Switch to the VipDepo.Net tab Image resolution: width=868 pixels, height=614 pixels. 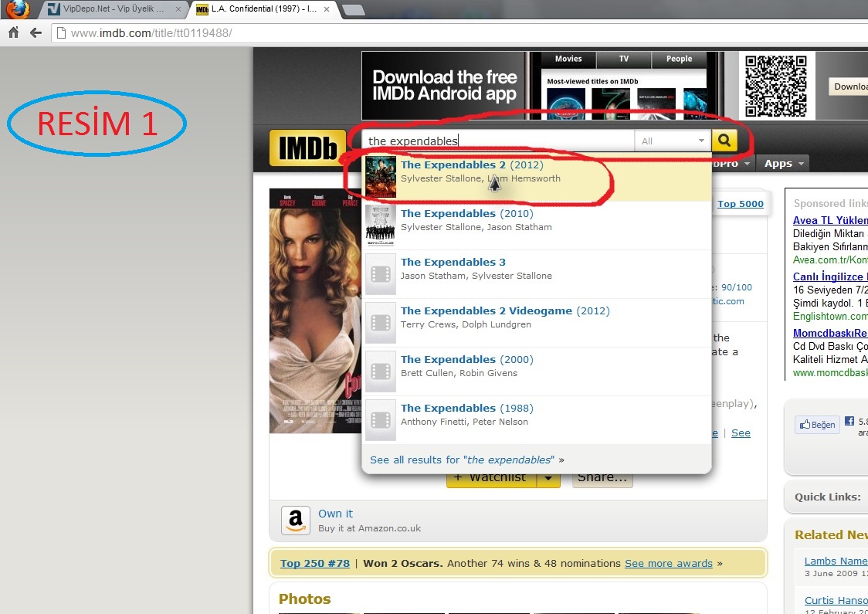[114, 8]
